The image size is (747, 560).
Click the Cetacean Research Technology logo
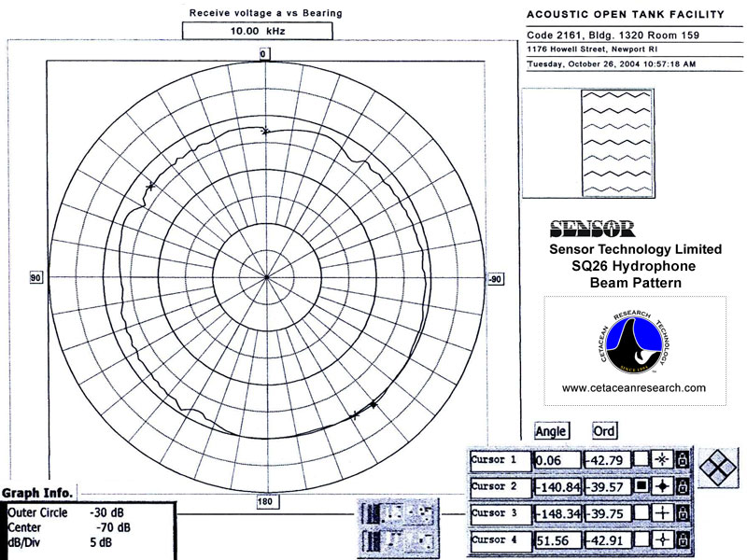click(x=635, y=343)
